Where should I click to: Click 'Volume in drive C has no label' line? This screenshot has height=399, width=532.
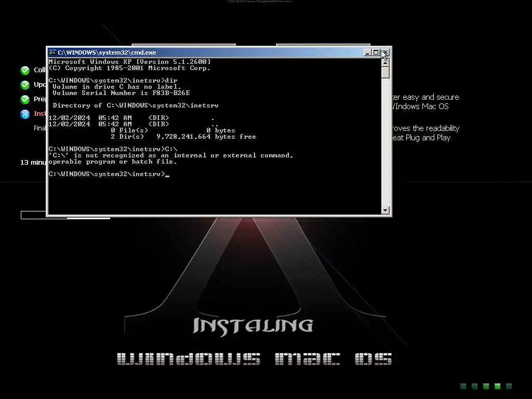pos(117,87)
